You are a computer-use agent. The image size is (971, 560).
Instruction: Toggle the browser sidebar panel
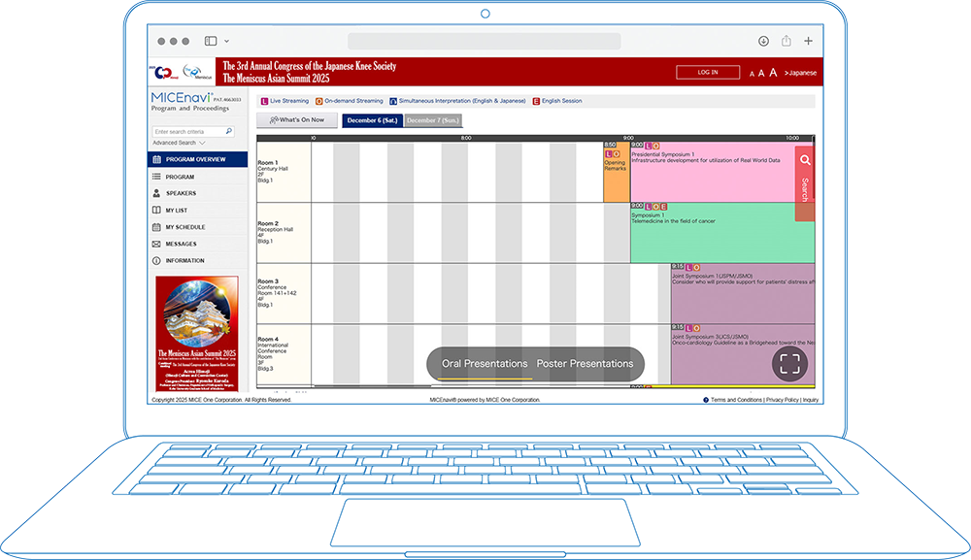pos(211,41)
